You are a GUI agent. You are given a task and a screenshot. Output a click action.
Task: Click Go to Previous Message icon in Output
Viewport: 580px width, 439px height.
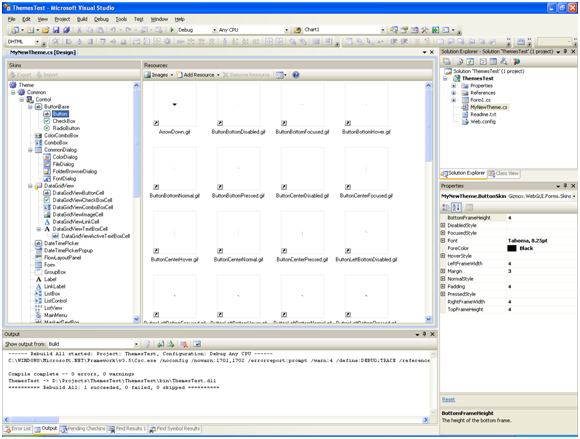click(x=160, y=344)
